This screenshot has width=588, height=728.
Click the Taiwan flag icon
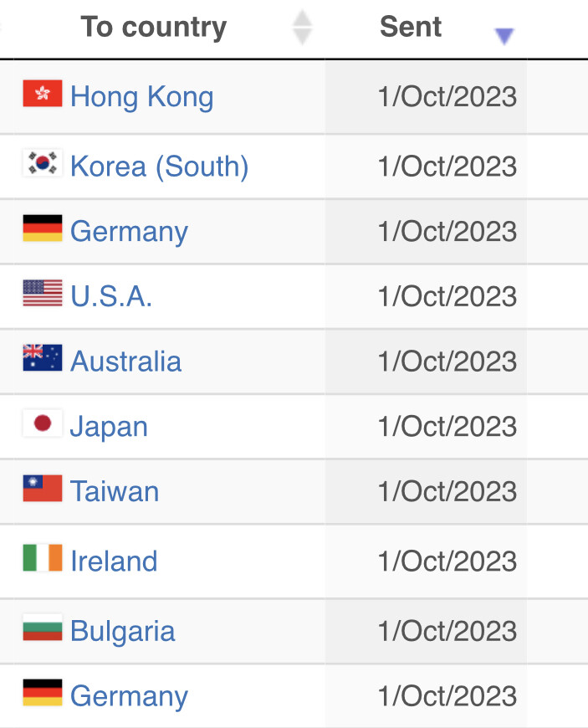point(42,488)
